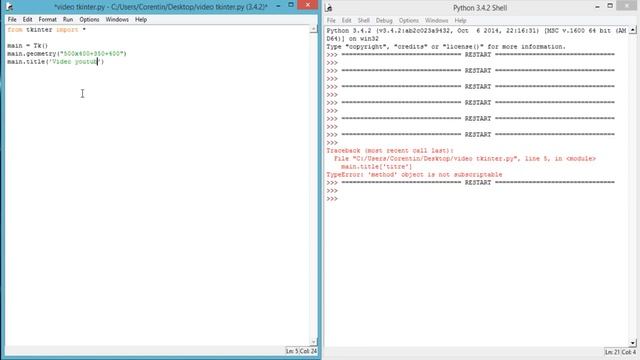Click the 'Type copyright, credits' info line
Image resolution: width=640 pixels, height=360 pixels.
pos(446,47)
